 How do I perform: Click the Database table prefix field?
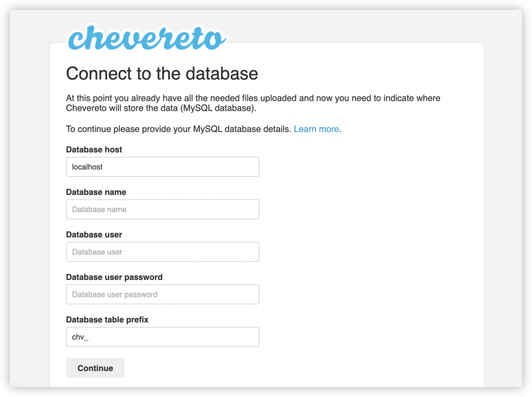point(163,337)
